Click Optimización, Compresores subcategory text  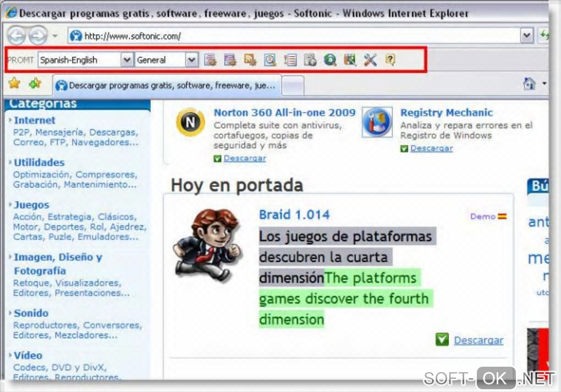click(75, 174)
